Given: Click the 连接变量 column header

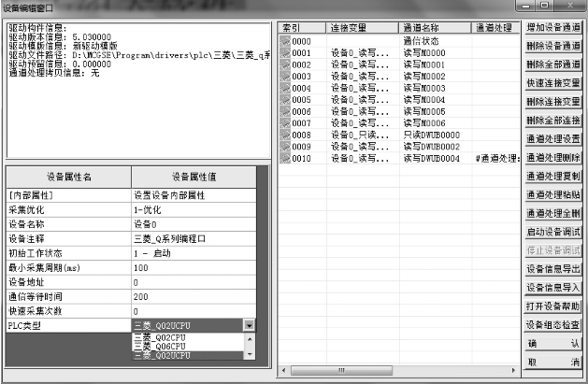Looking at the screenshot, I should point(363,28).
